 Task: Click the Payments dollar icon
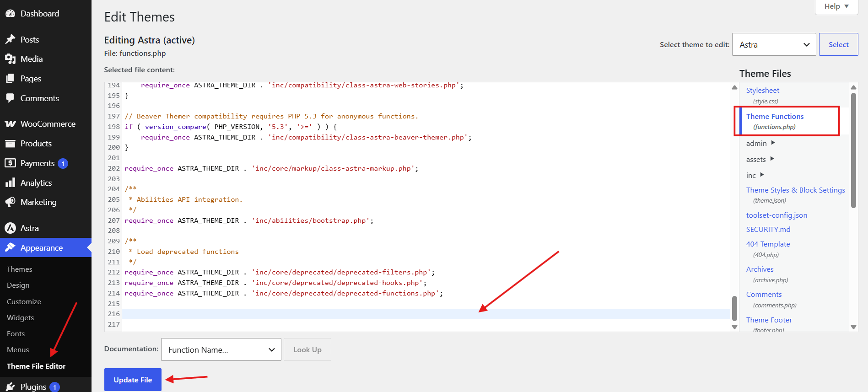(x=10, y=163)
